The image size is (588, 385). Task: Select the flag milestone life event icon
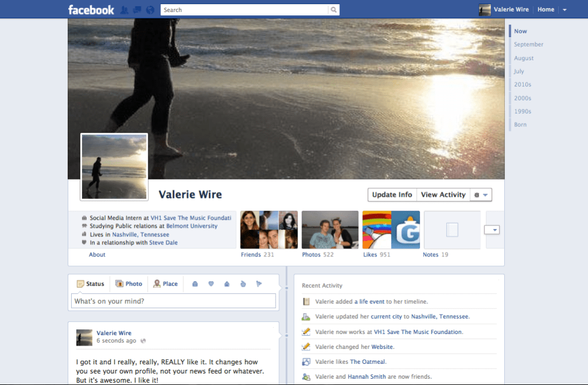point(258,284)
